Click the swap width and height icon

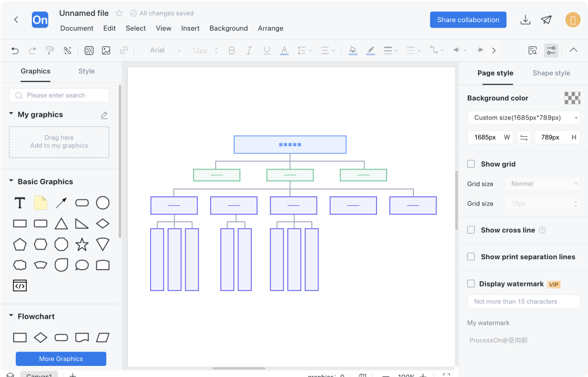point(523,137)
